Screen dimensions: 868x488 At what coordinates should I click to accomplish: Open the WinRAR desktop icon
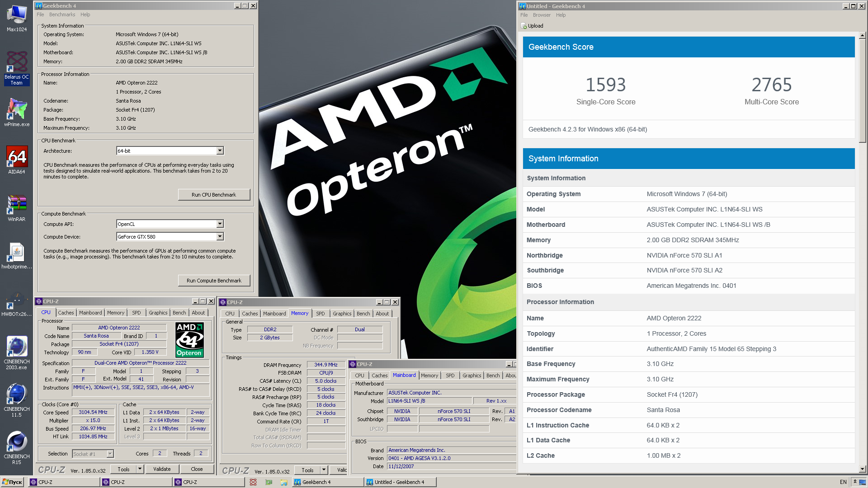(x=17, y=208)
